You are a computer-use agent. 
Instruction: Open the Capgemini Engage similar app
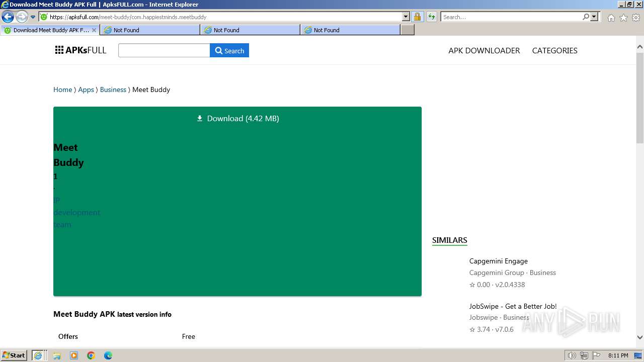(499, 261)
